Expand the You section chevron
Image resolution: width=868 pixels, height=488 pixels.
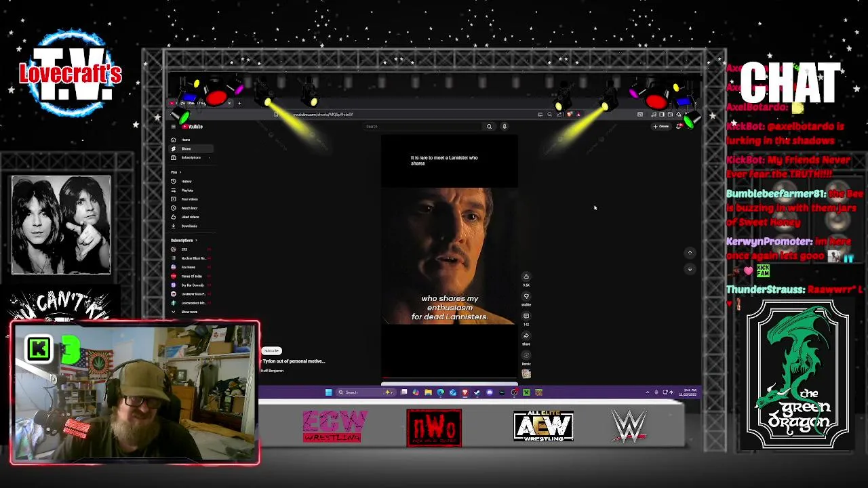tap(180, 172)
